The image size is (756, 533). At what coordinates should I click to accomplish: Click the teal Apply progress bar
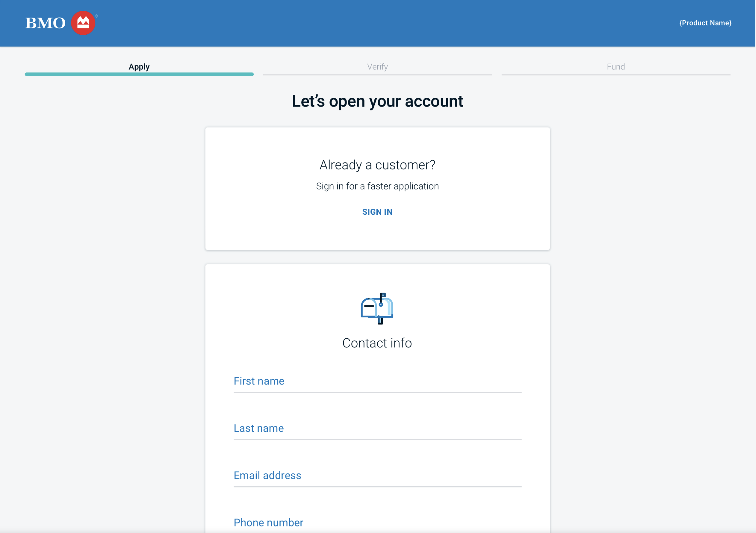click(139, 74)
